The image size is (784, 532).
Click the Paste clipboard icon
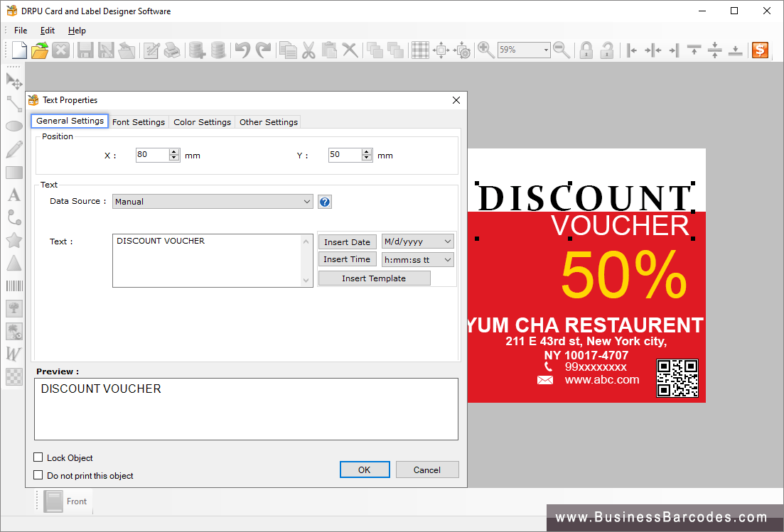coord(329,50)
